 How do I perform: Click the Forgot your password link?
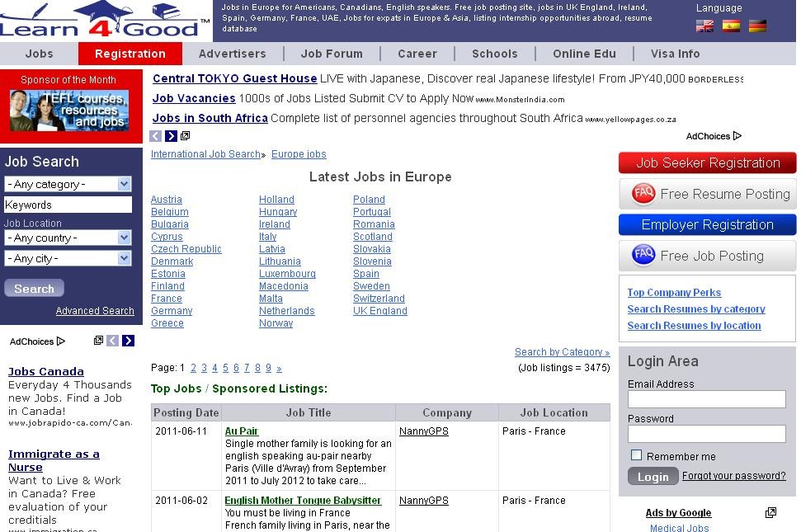(733, 476)
